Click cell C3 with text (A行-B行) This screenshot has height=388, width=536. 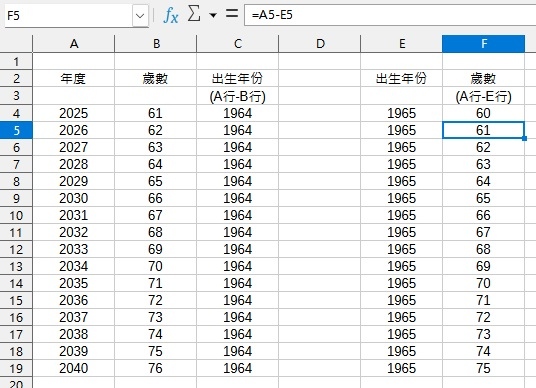(x=238, y=96)
